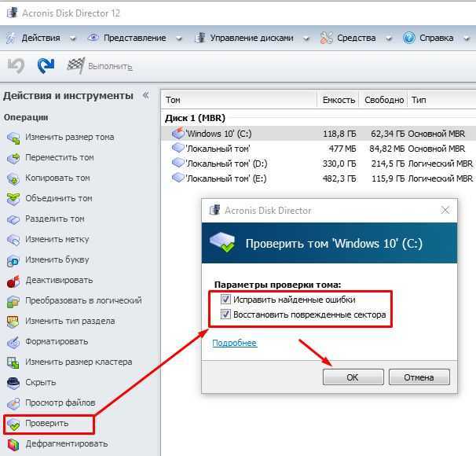Select the 'Локальный том' (D:) row text

click(226, 164)
